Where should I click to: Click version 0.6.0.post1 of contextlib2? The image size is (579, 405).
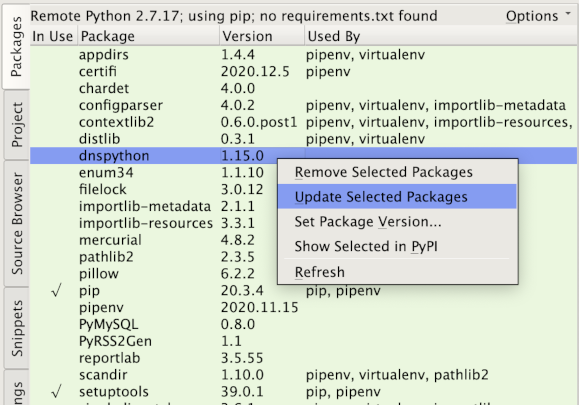[259, 122]
